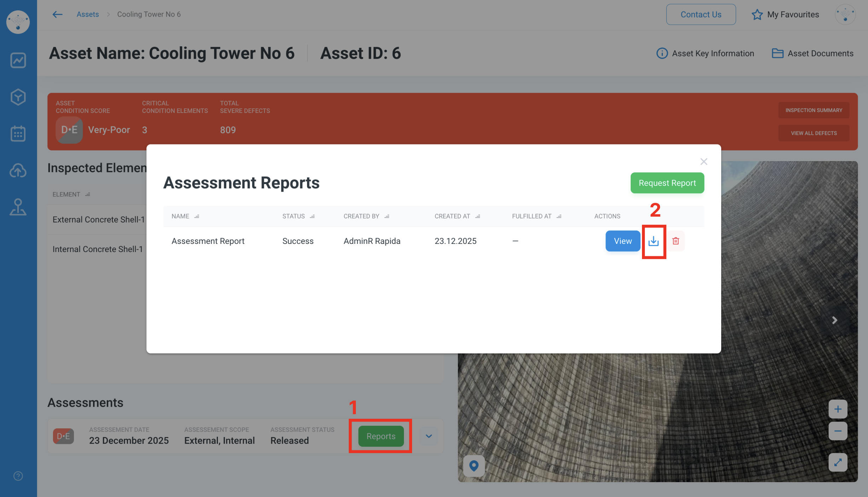Click the Request Report button

tap(667, 183)
